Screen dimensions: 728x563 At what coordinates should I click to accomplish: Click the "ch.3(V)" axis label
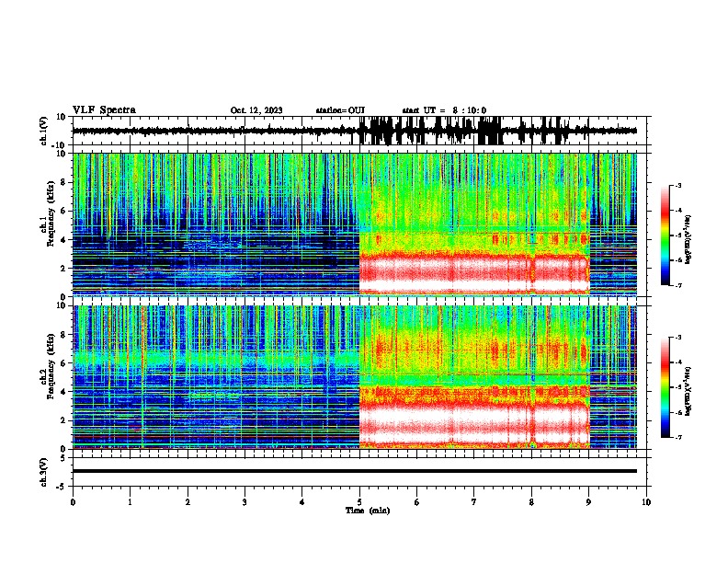click(x=44, y=472)
